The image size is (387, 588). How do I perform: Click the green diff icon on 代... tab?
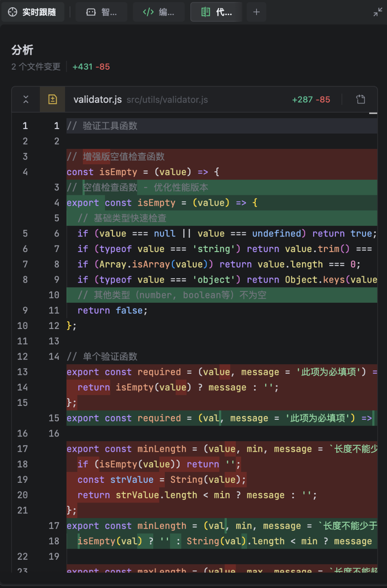[x=205, y=12]
